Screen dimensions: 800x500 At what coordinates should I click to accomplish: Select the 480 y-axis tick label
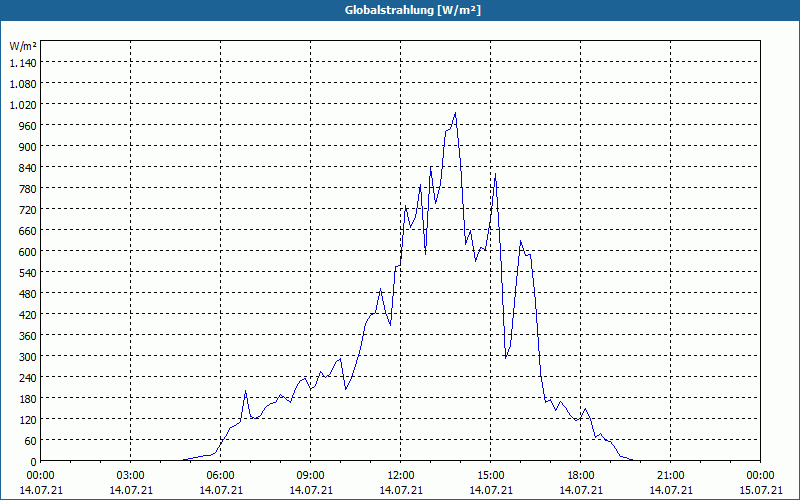tap(28, 293)
